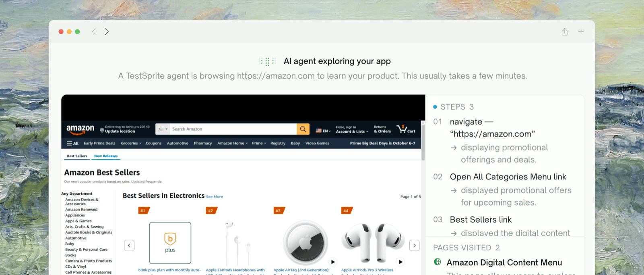Click Returns & Orders link
The image size is (644, 275).
pos(382,129)
